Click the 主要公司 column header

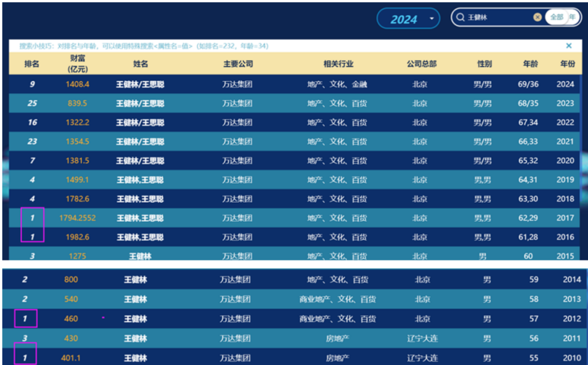point(238,64)
